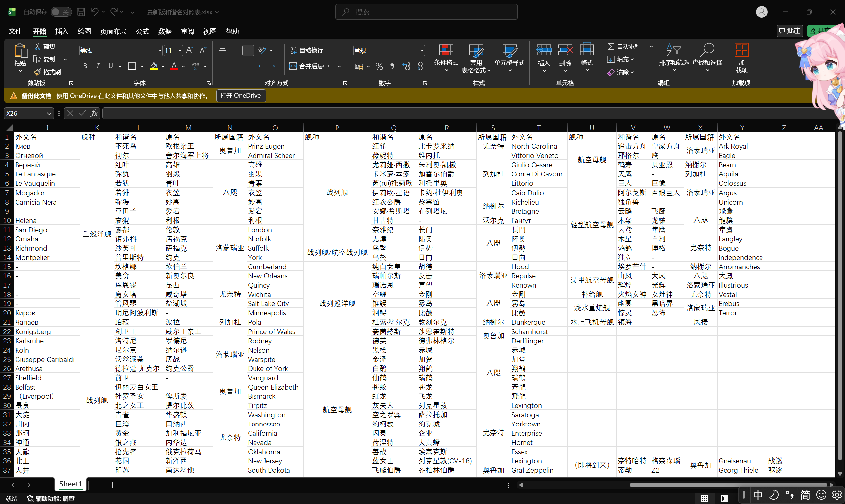The width and height of the screenshot is (845, 504).
Task: Click Increase Decimal icon
Action: tap(406, 66)
